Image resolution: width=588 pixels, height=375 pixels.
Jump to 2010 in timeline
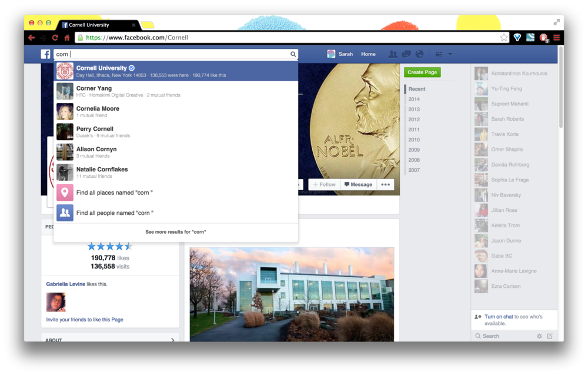click(414, 140)
